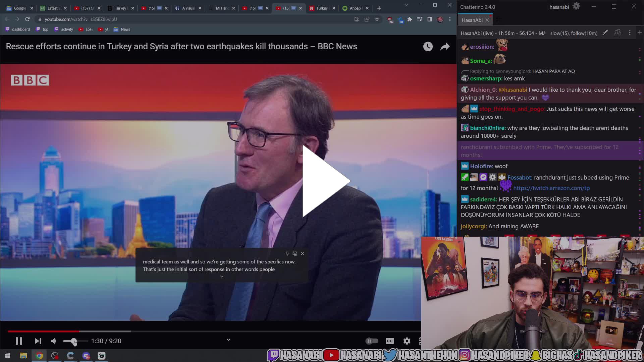Open YouTube player settings gear
The image size is (644, 362).
[x=407, y=341]
